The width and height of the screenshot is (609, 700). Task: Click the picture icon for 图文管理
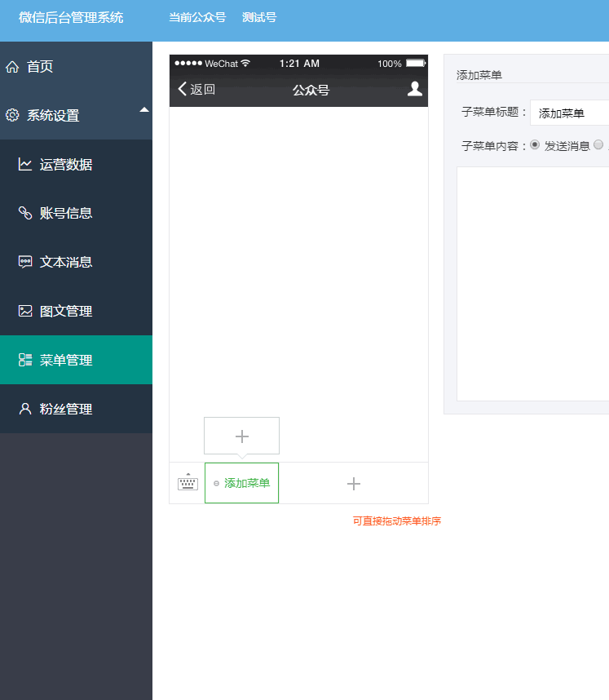25,312
